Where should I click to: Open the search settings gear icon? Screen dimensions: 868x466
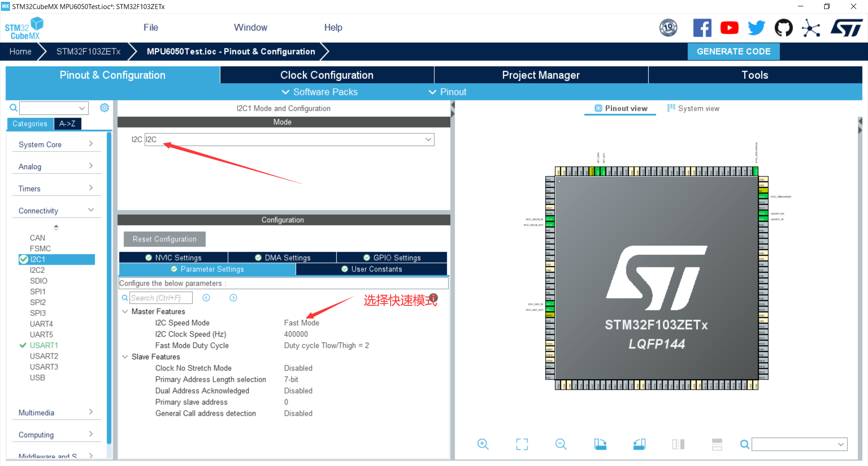click(104, 108)
